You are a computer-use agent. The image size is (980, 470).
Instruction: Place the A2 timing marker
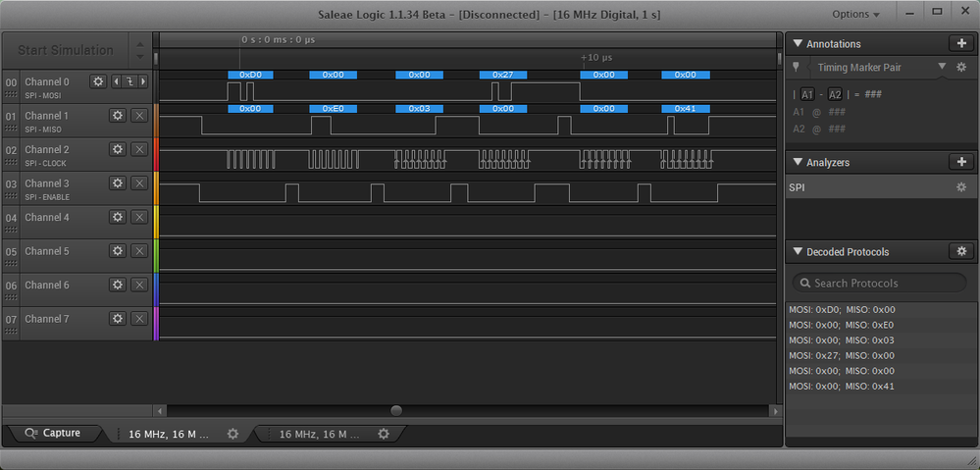point(835,94)
